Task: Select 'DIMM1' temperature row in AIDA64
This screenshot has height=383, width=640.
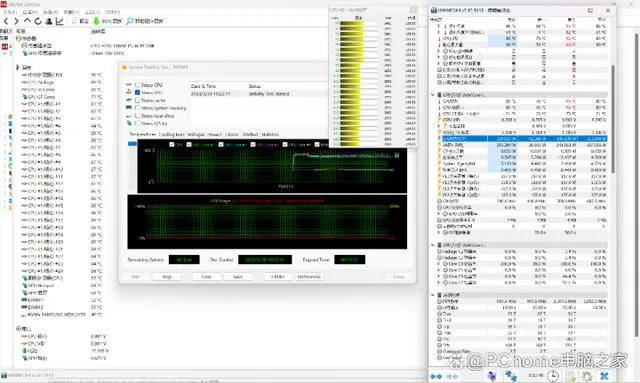Action: [x=36, y=300]
